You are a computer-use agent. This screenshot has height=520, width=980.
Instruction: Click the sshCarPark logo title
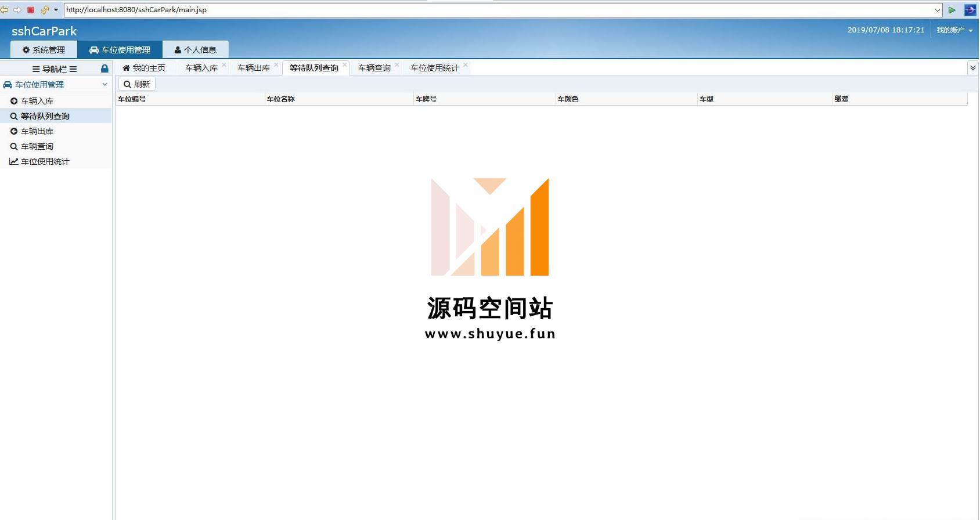(x=44, y=31)
